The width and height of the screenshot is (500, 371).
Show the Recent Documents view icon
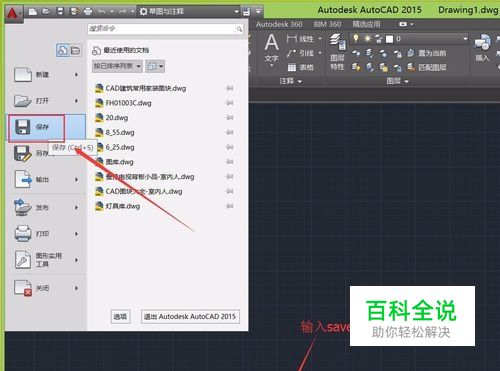coord(62,50)
